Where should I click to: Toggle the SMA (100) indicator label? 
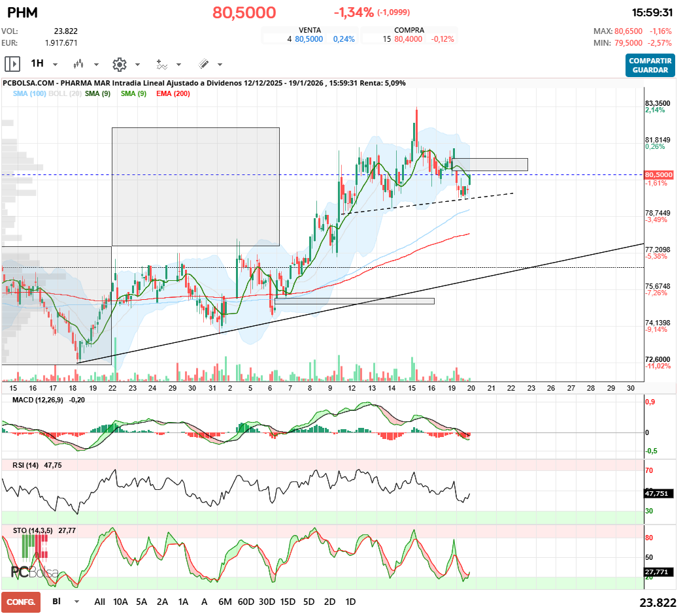coord(29,93)
